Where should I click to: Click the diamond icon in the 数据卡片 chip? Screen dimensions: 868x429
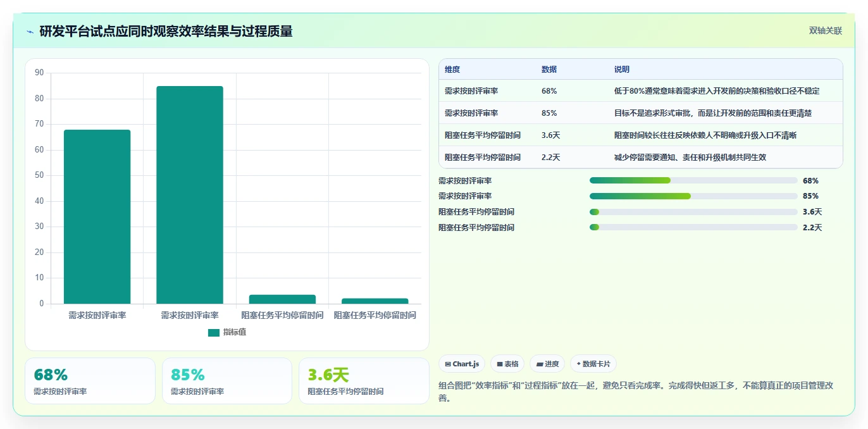click(x=578, y=364)
